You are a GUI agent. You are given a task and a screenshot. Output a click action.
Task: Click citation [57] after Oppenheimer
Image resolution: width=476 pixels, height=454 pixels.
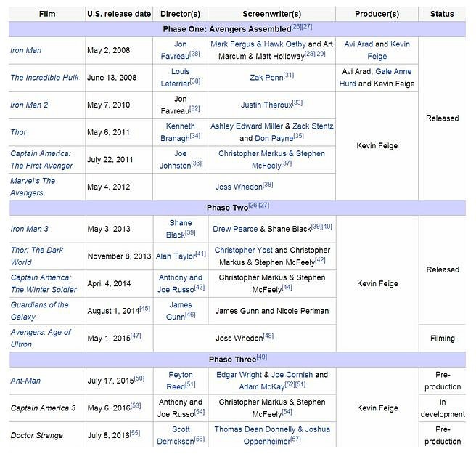(x=295, y=439)
